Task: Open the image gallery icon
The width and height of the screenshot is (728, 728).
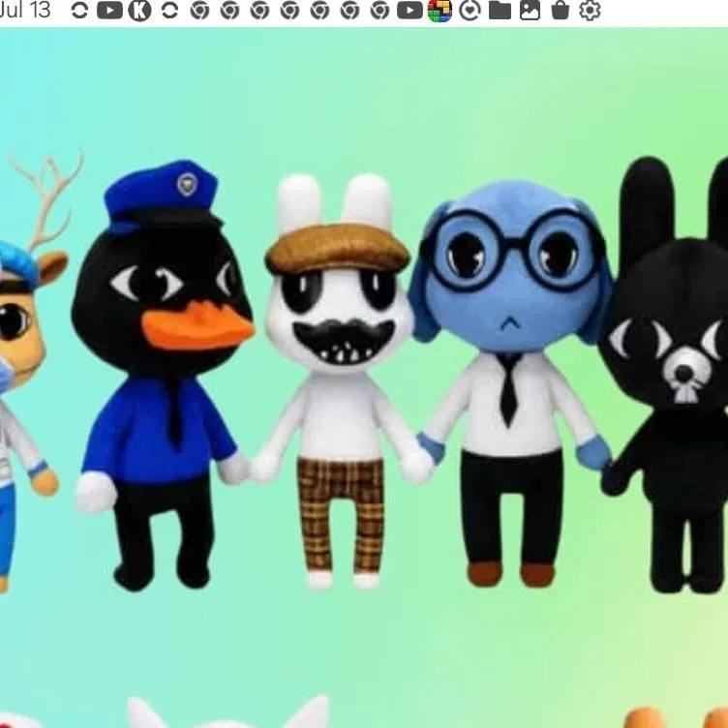Action: (530, 11)
